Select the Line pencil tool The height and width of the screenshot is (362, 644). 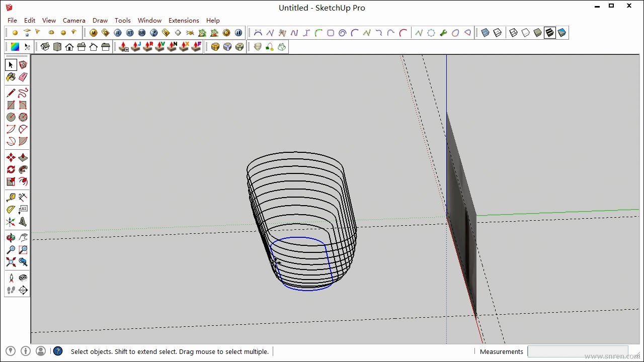click(11, 93)
